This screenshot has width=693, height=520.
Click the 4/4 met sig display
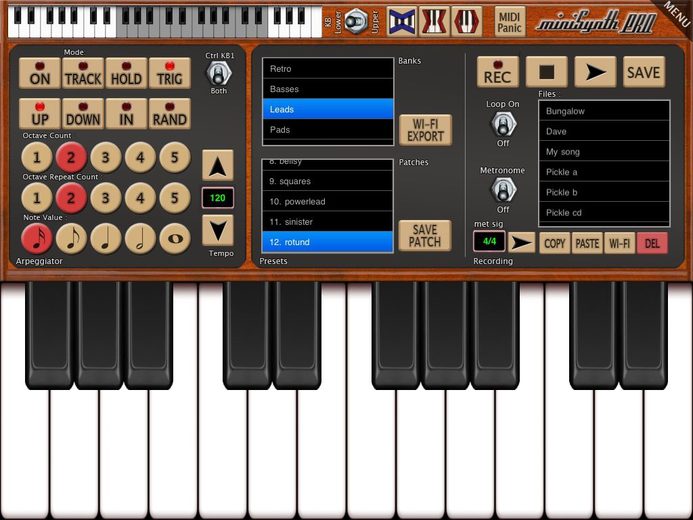489,242
